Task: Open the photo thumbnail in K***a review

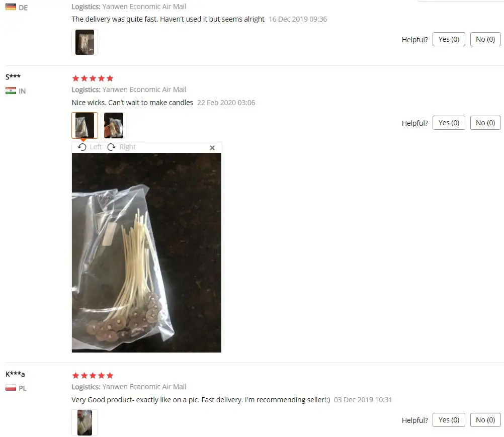Action: coord(85,422)
